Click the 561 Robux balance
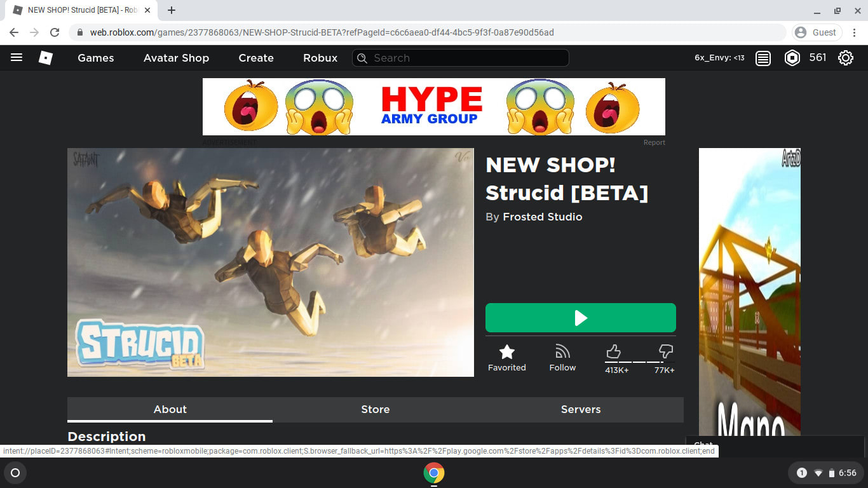Screen dimensions: 868x488 pos(818,58)
